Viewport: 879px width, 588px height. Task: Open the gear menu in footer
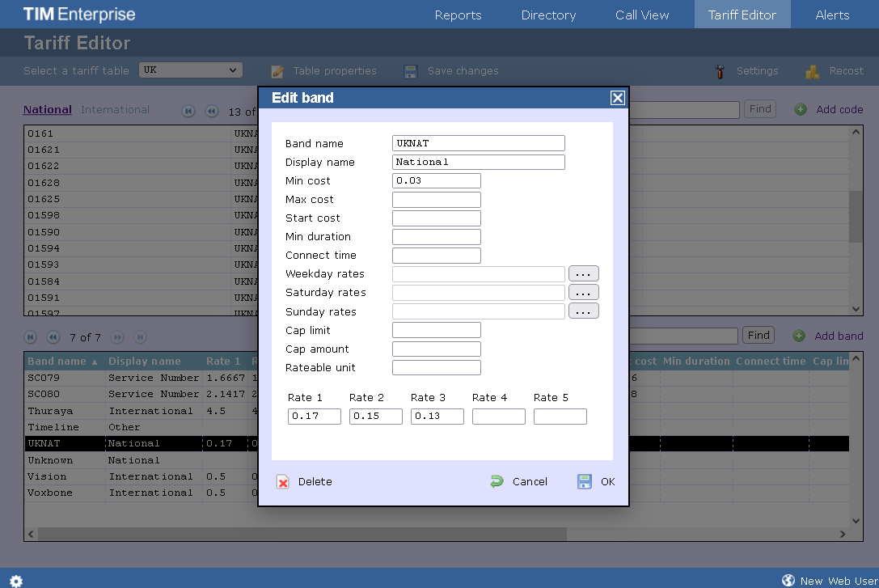coord(16,580)
